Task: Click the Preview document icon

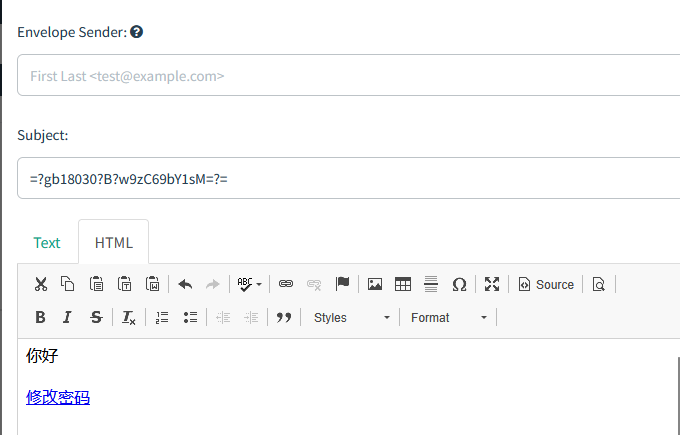Action: (x=599, y=285)
